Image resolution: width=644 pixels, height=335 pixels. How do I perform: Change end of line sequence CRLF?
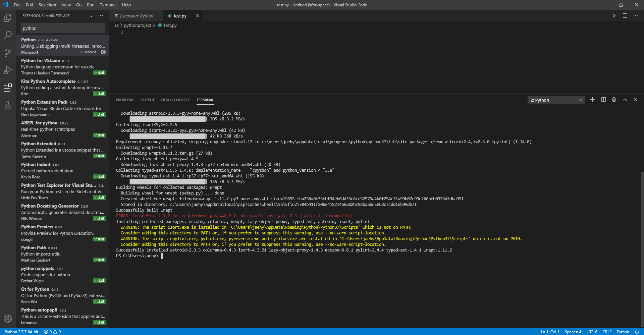click(607, 332)
